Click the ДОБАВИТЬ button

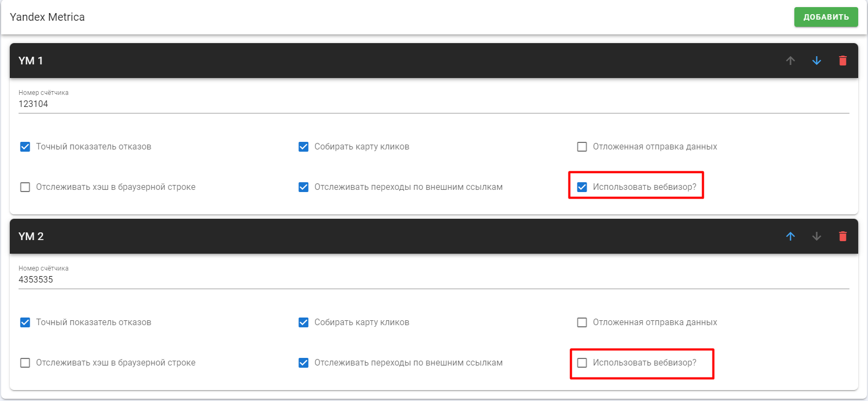826,17
